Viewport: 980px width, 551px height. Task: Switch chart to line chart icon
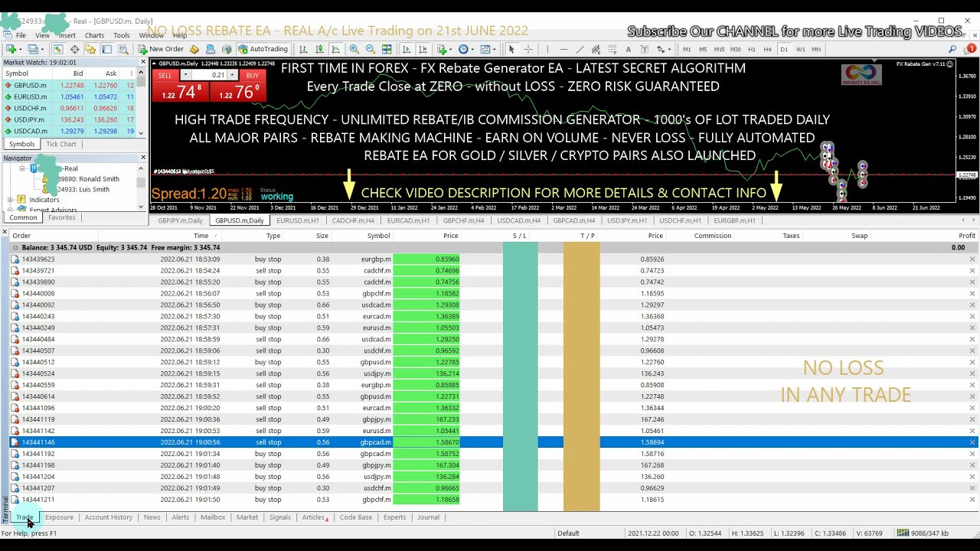(335, 49)
